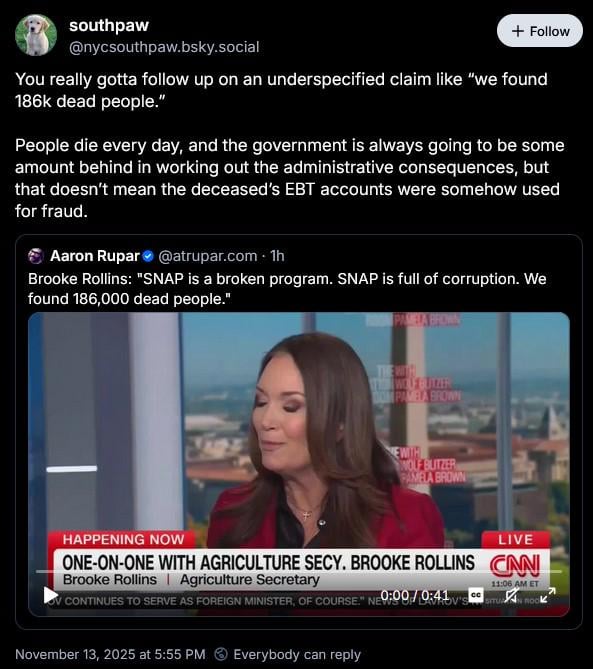This screenshot has width=593, height=669.
Task: Play the video with the play icon
Action: (51, 595)
